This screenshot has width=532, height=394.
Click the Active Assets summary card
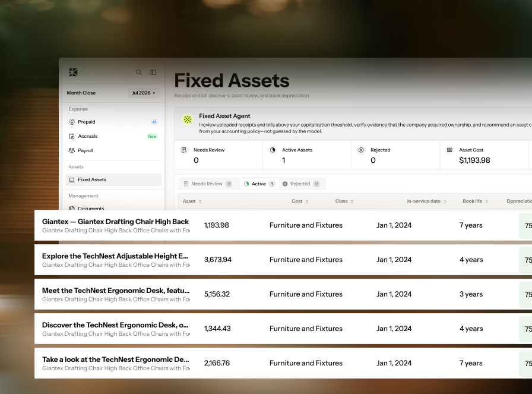tap(307, 155)
